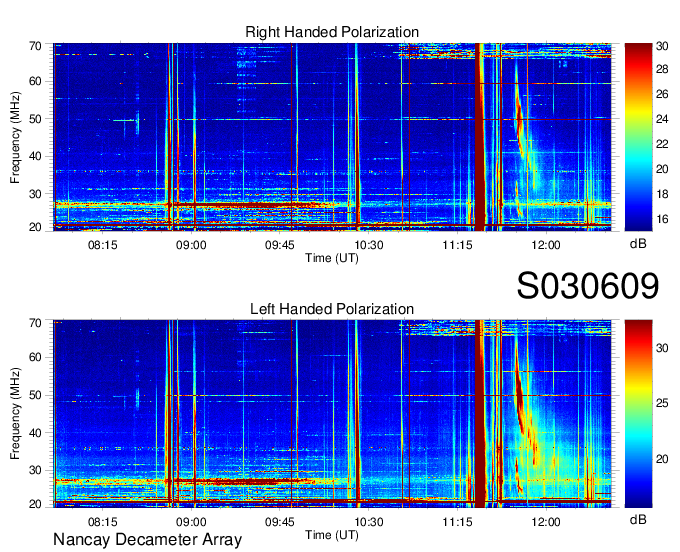Click the 50 MHz tick of Right Handed plot
The image size is (680, 552).
35,119
